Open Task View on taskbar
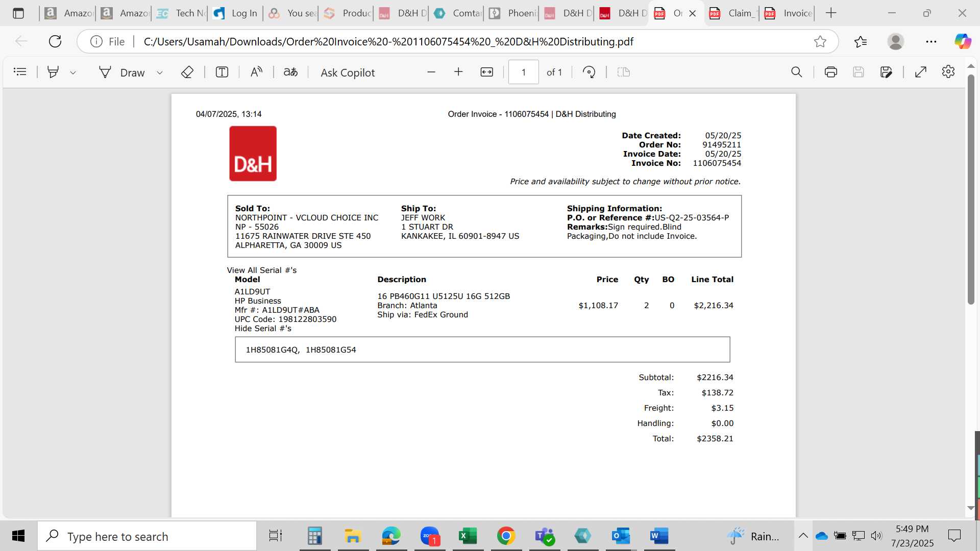Viewport: 980px width, 551px height. pos(276,536)
